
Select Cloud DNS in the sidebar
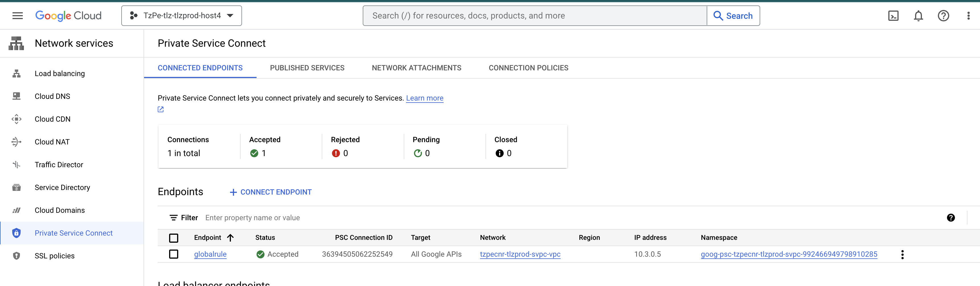click(x=52, y=96)
